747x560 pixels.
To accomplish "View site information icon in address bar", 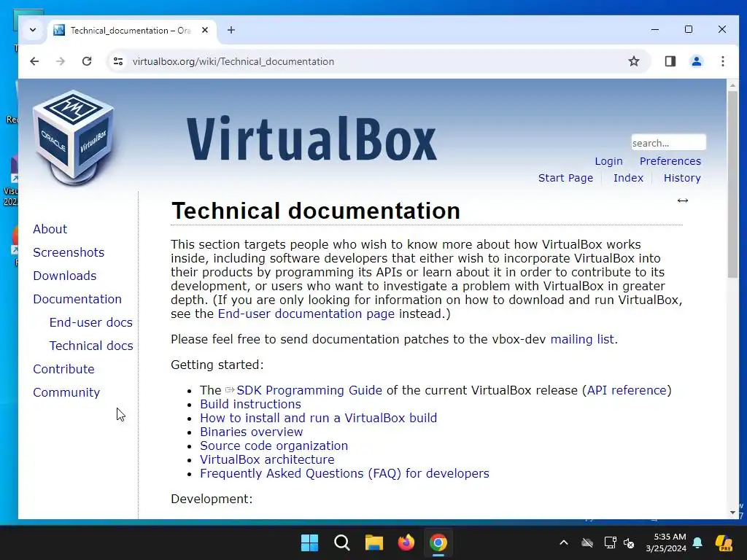I will (118, 61).
